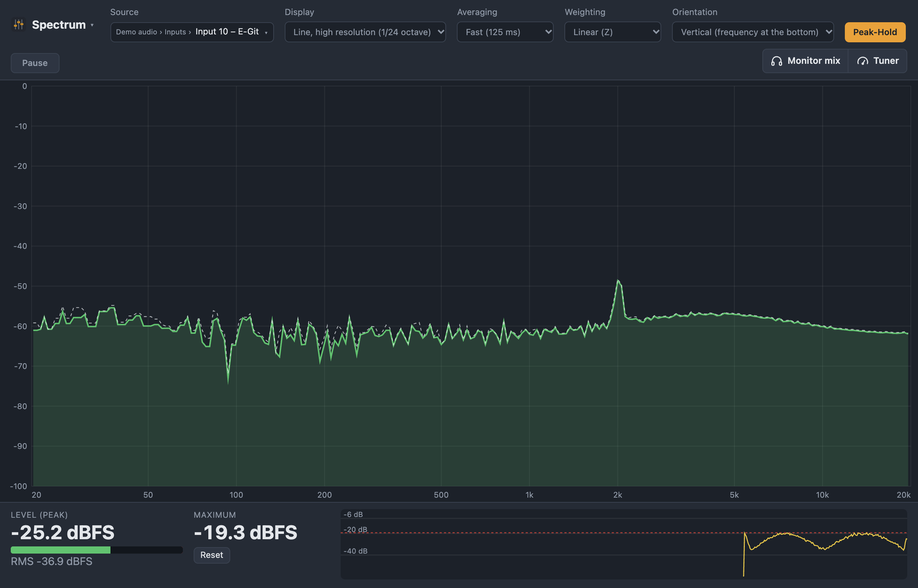
Task: Open the Source selector Input 10 – E-Git
Action: coord(192,32)
